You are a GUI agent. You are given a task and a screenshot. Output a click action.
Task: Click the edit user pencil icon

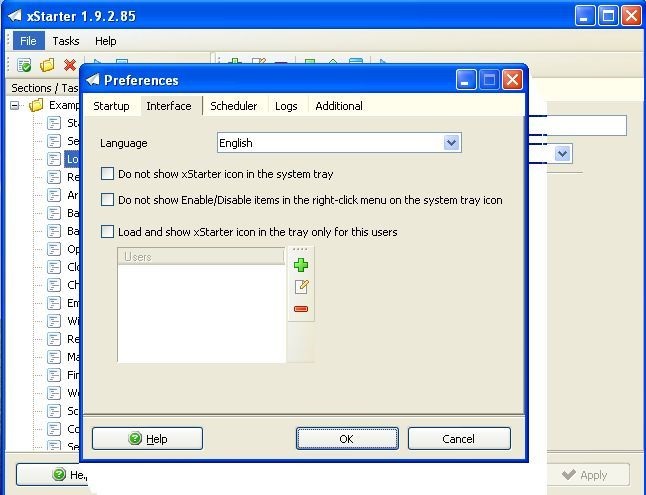pyautogui.click(x=302, y=286)
